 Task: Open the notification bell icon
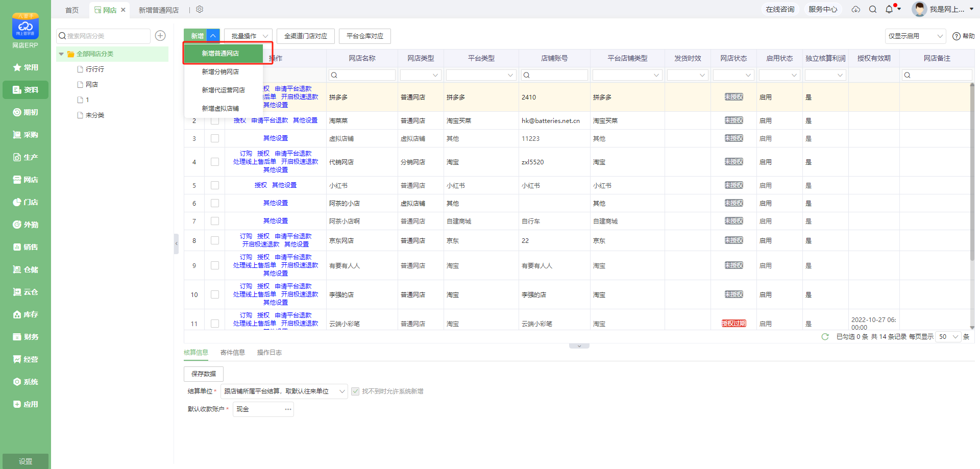(x=889, y=9)
